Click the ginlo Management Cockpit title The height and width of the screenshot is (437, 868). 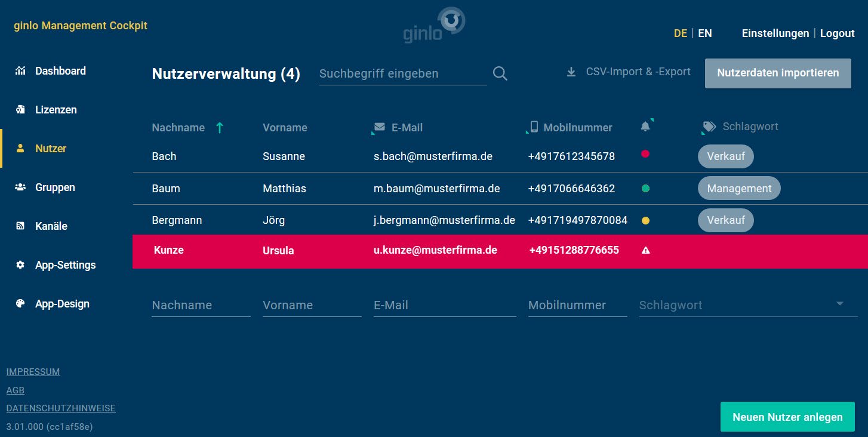81,26
